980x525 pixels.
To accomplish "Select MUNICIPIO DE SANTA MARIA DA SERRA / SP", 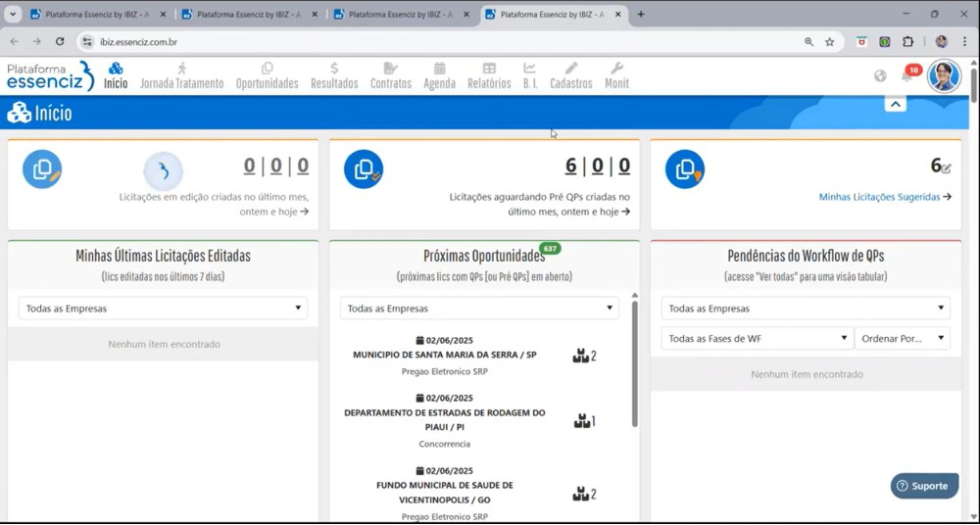I will pos(444,355).
